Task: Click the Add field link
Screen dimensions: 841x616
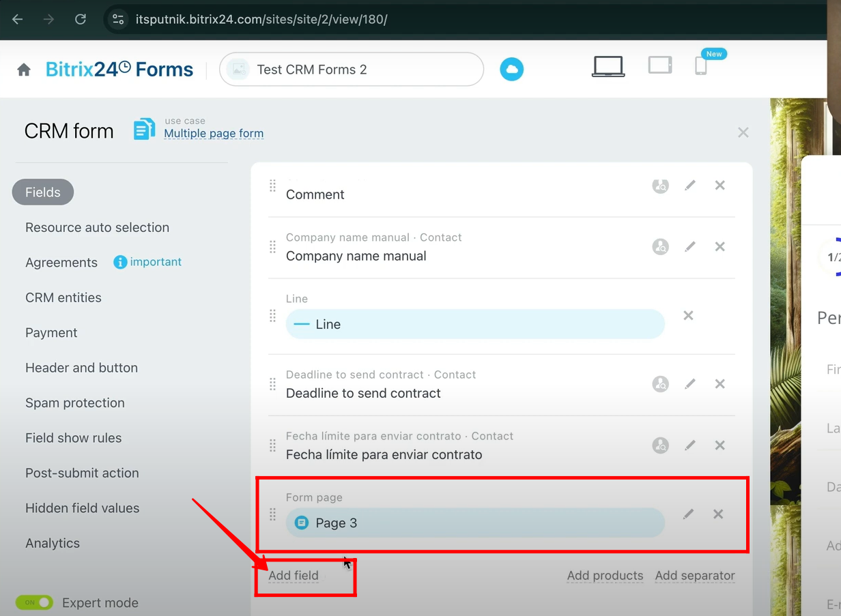Action: [294, 575]
